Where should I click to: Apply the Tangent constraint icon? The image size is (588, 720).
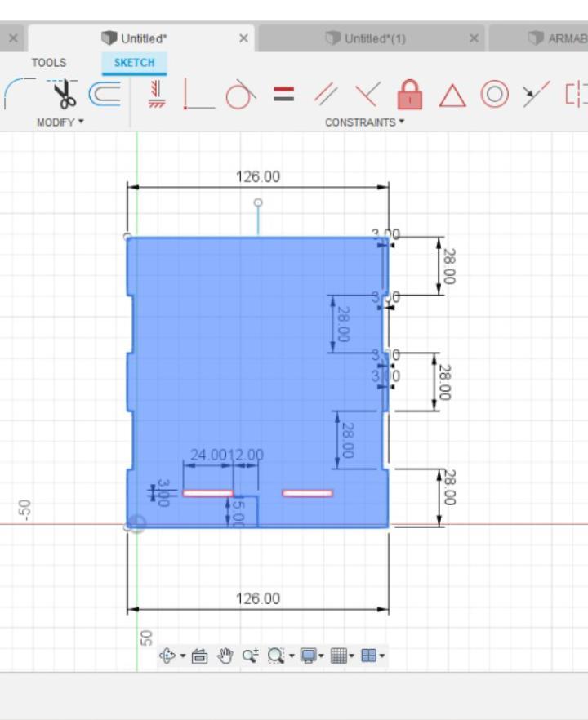tap(240, 94)
